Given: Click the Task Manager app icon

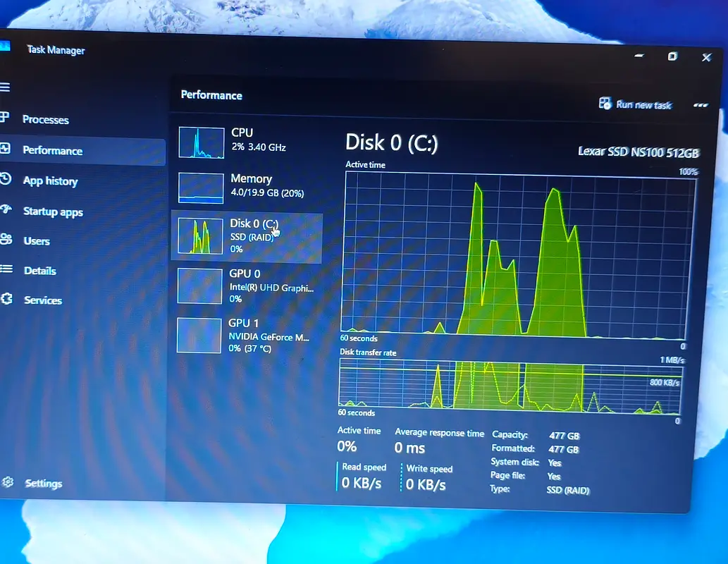Looking at the screenshot, I should [x=5, y=46].
